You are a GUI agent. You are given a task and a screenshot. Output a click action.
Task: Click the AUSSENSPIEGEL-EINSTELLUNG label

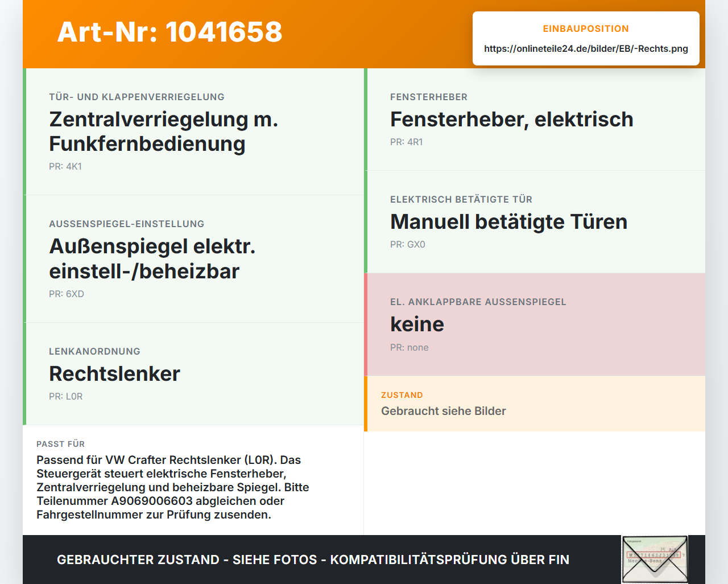[127, 224]
